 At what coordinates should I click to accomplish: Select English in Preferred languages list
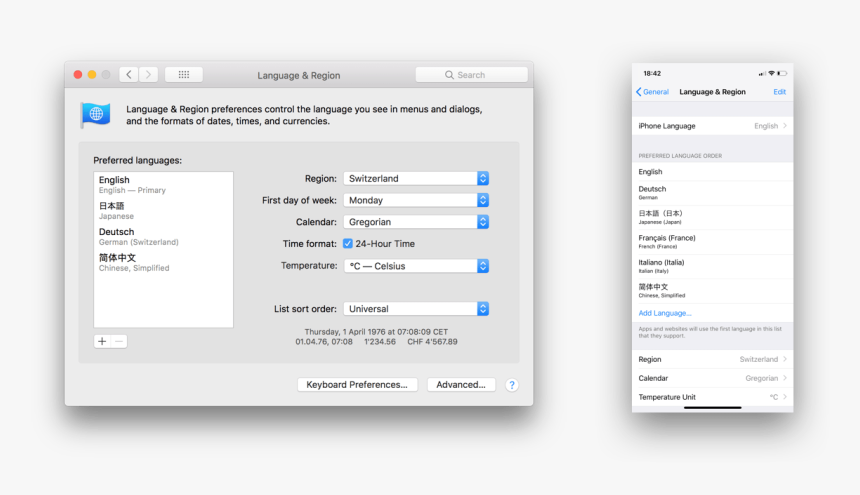pyautogui.click(x=163, y=185)
